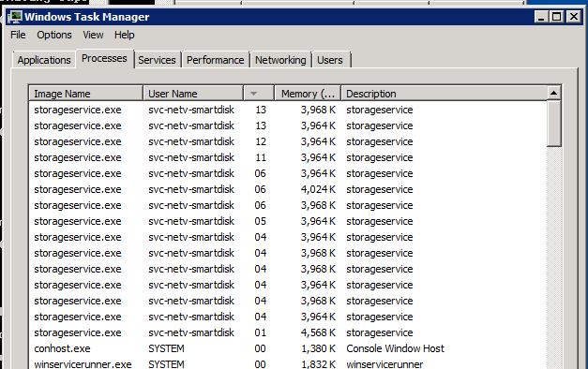
Task: Select storageservice.exe row with CPU 11
Action: pyautogui.click(x=288, y=157)
